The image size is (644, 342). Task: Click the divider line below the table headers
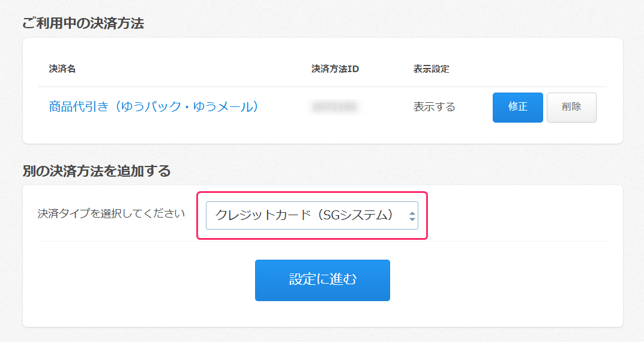pos(322,87)
